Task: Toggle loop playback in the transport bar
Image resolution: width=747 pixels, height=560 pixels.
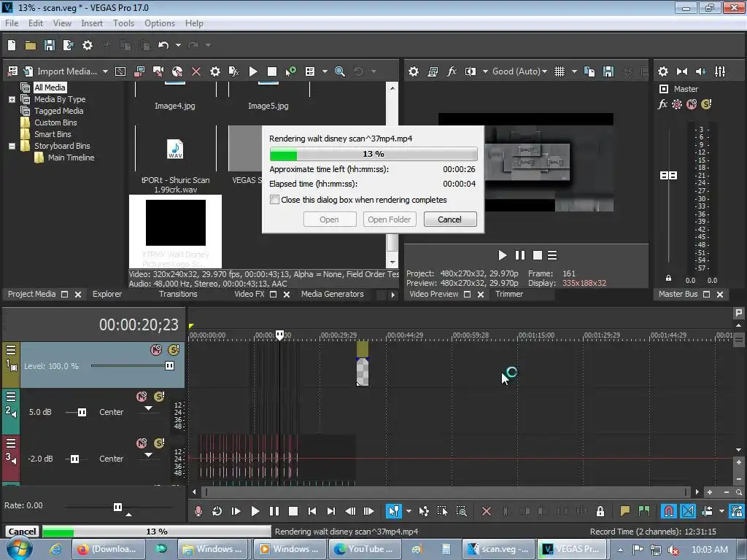Action: pyautogui.click(x=217, y=511)
